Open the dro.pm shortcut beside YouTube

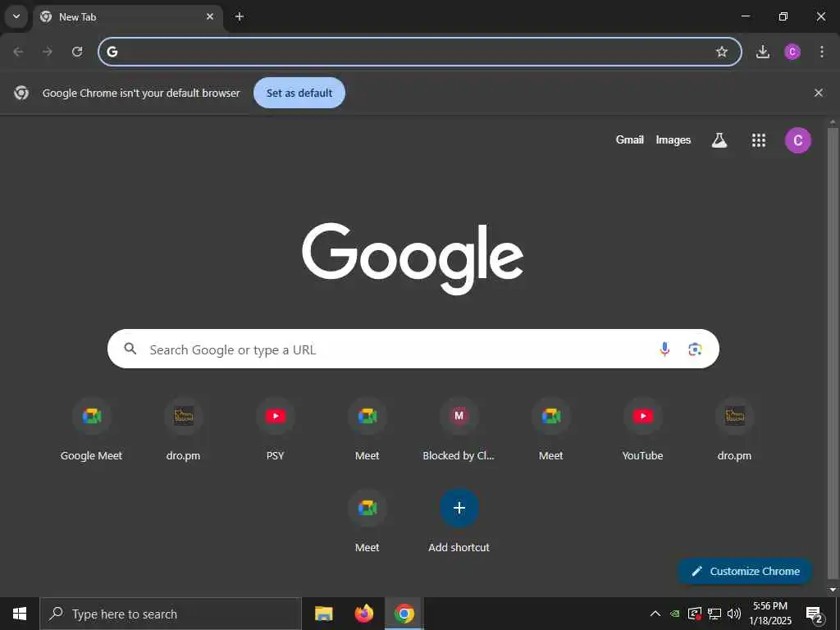click(734, 430)
